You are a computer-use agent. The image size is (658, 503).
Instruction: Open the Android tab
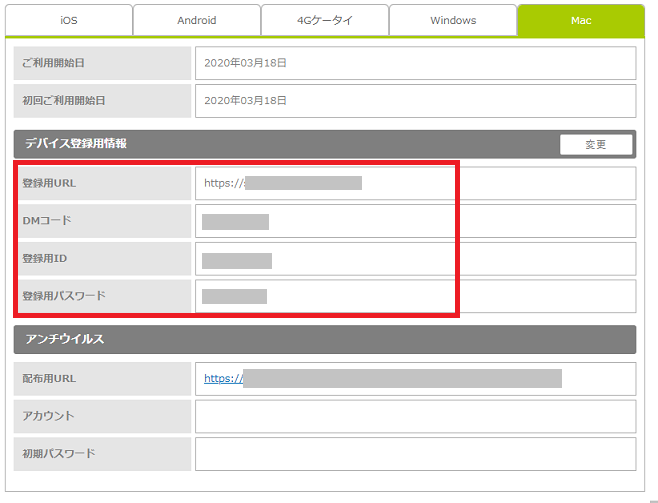tap(196, 20)
